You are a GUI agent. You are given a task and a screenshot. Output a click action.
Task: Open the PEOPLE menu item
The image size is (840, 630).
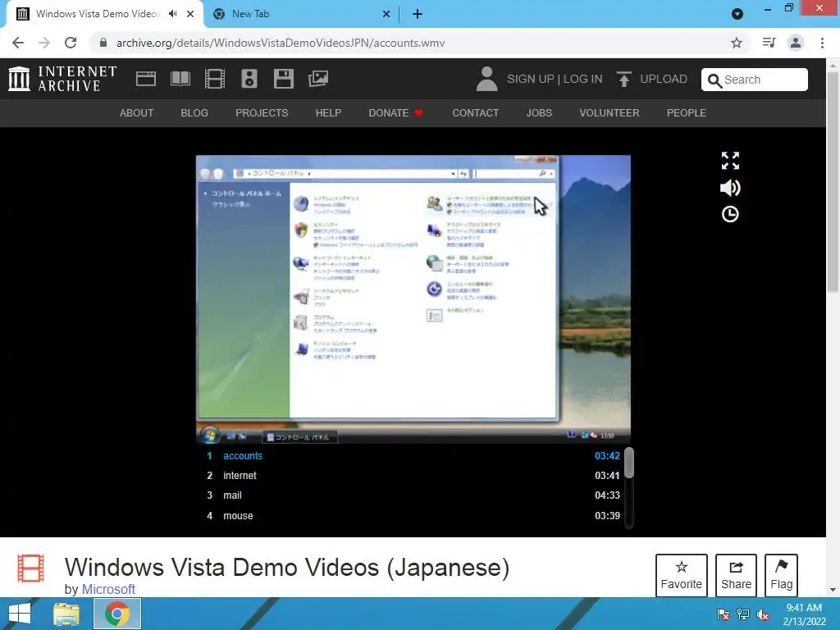point(687,113)
